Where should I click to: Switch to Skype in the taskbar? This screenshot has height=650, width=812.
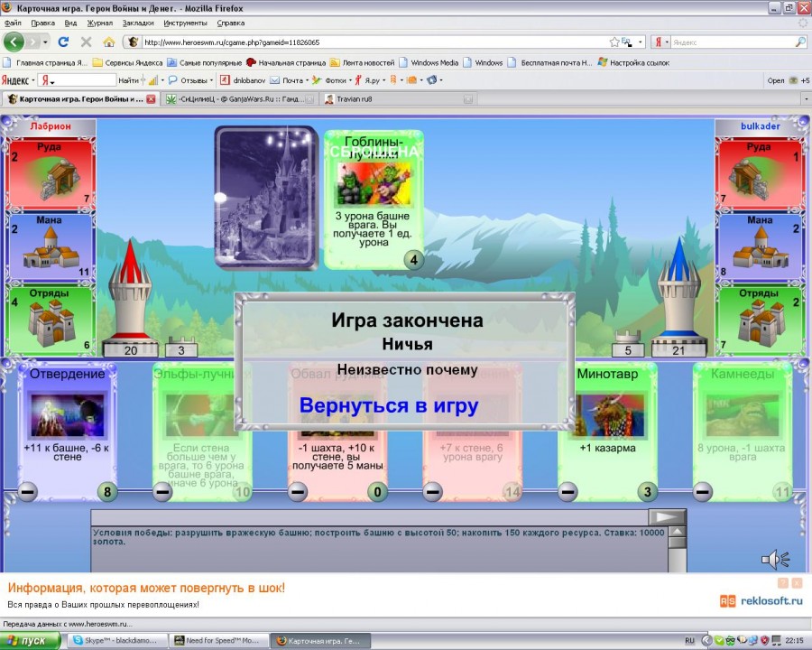[x=118, y=641]
